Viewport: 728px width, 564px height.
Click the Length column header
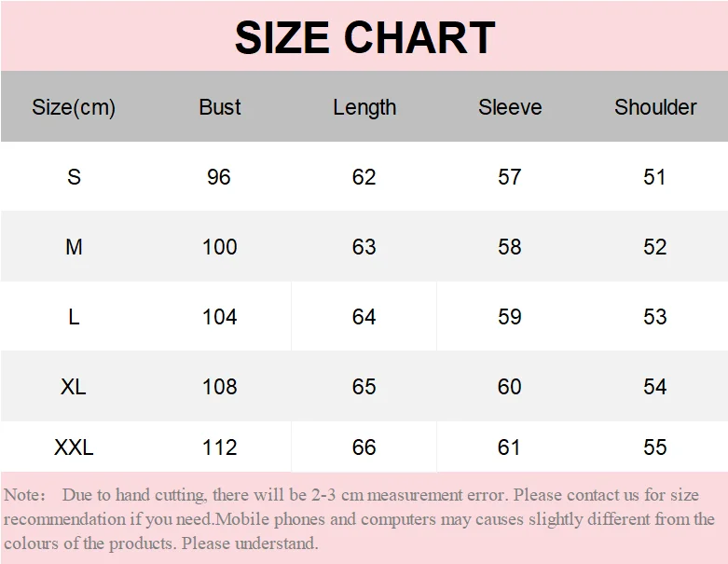(x=364, y=108)
